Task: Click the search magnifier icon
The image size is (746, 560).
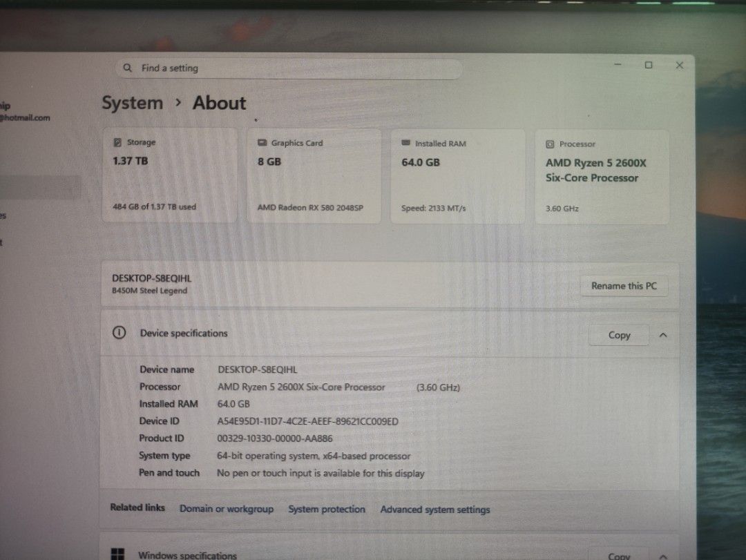Action: tap(128, 68)
